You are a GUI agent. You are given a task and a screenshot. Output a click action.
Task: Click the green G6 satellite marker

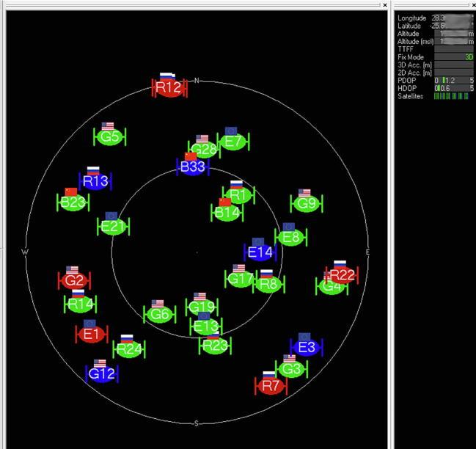[159, 315]
